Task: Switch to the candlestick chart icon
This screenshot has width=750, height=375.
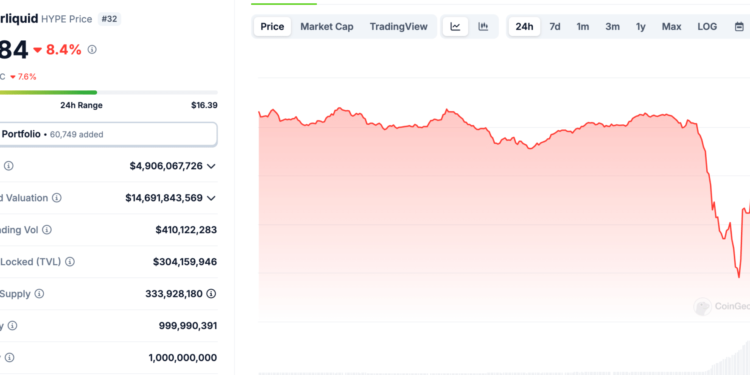Action: pos(483,27)
